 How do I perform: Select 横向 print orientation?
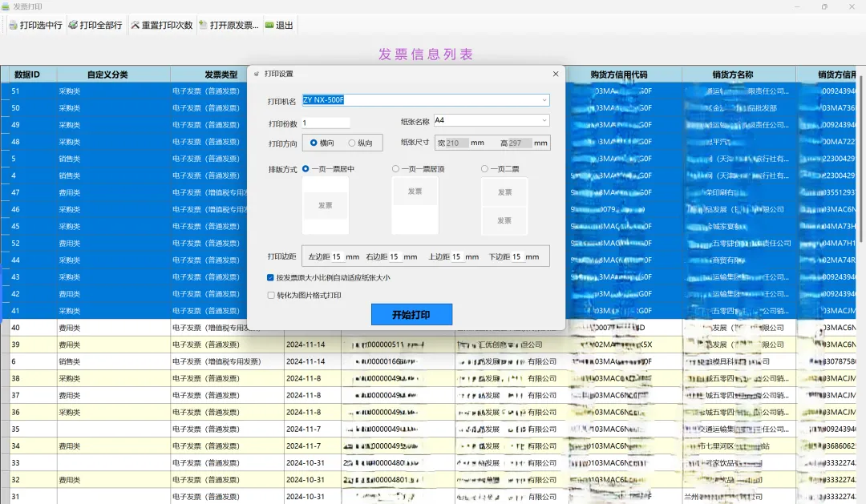click(x=314, y=143)
